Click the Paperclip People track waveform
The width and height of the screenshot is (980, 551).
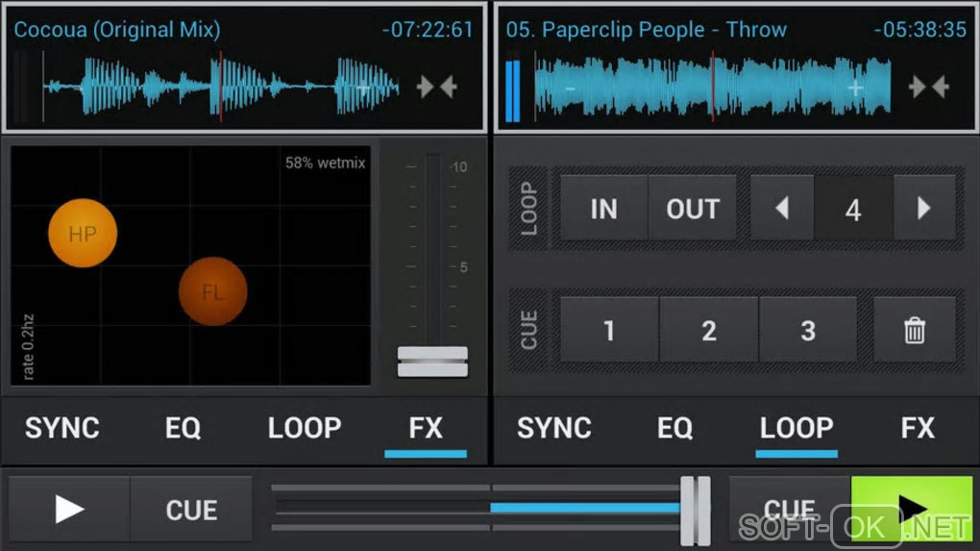[x=713, y=87]
